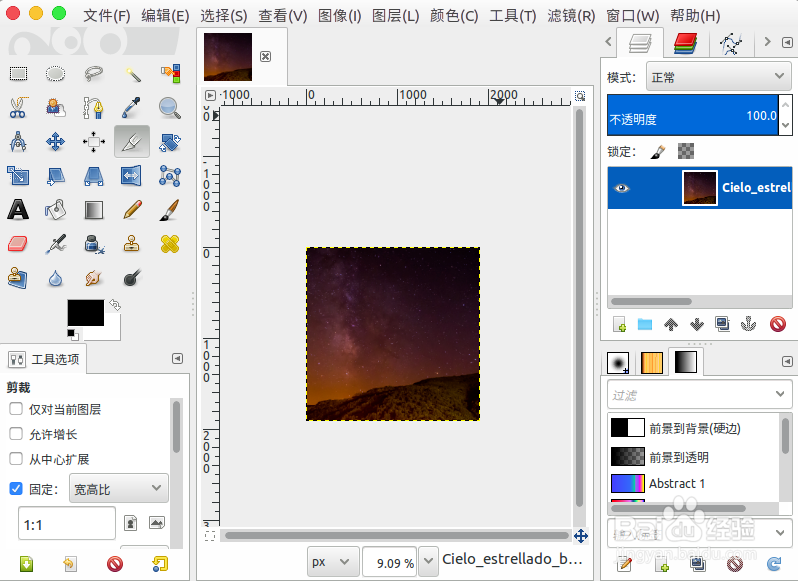This screenshot has height=581, width=798.
Task: Open the 图层(L) menu
Action: click(395, 16)
